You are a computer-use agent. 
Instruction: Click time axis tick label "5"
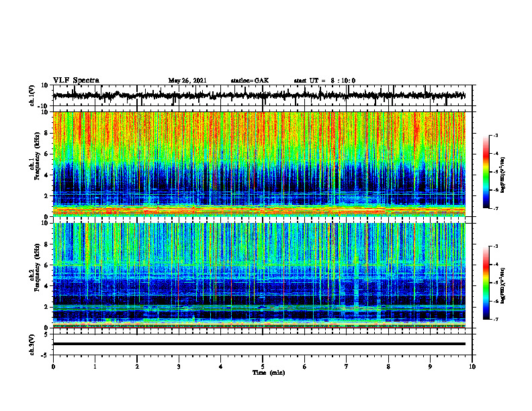[263, 367]
